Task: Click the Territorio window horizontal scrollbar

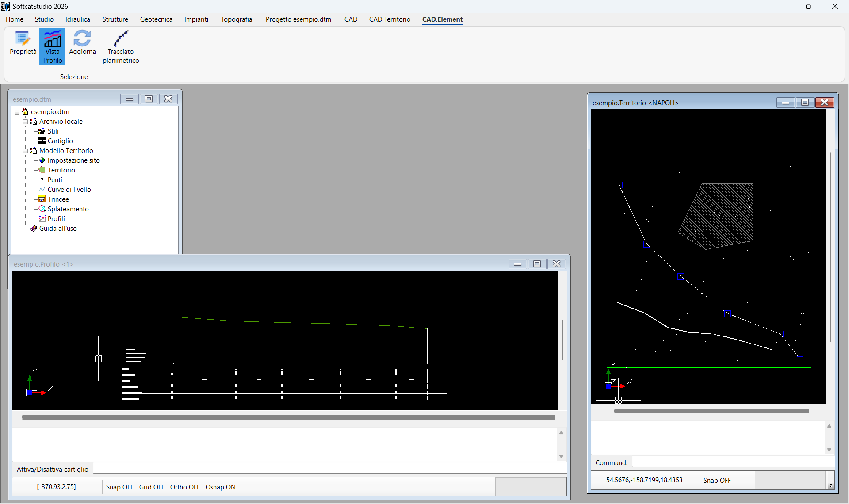Action: pyautogui.click(x=711, y=411)
